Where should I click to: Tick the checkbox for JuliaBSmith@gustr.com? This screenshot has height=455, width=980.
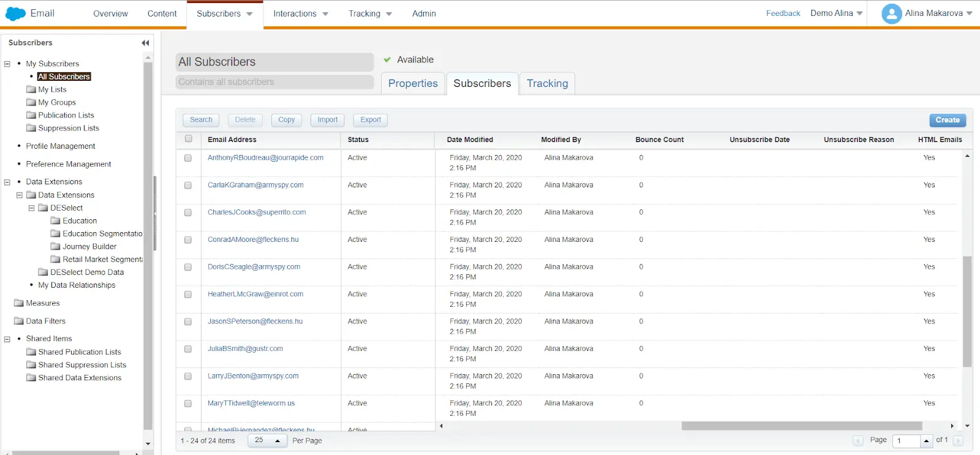tap(188, 349)
